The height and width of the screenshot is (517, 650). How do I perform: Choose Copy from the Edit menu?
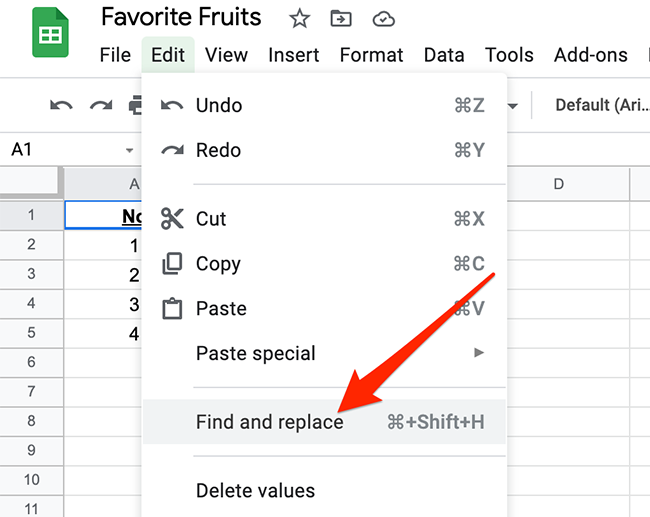pos(218,264)
